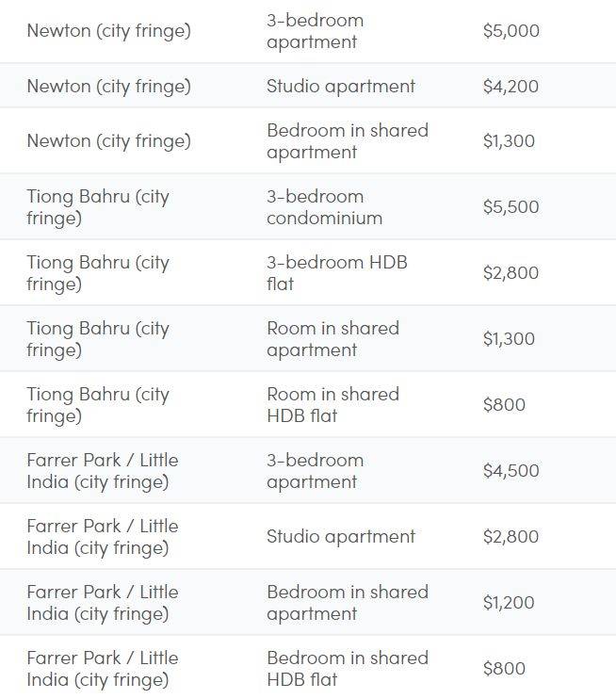The width and height of the screenshot is (616, 699).
Task: Select the $4,500 price cell
Action: 511,471
